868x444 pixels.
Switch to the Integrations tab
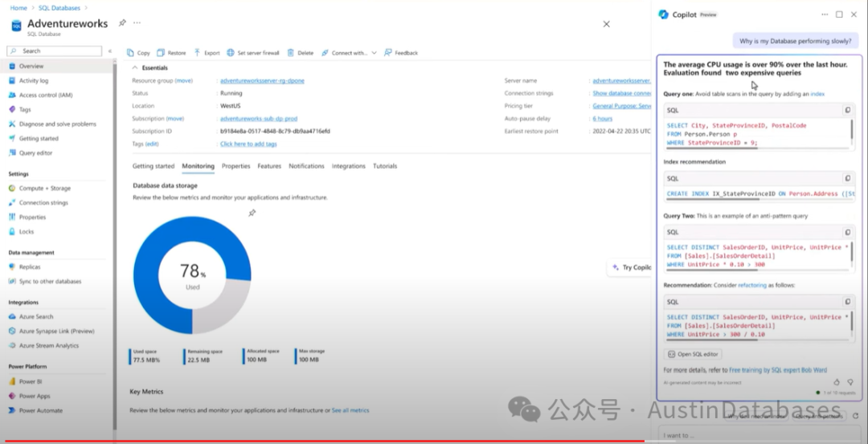348,166
